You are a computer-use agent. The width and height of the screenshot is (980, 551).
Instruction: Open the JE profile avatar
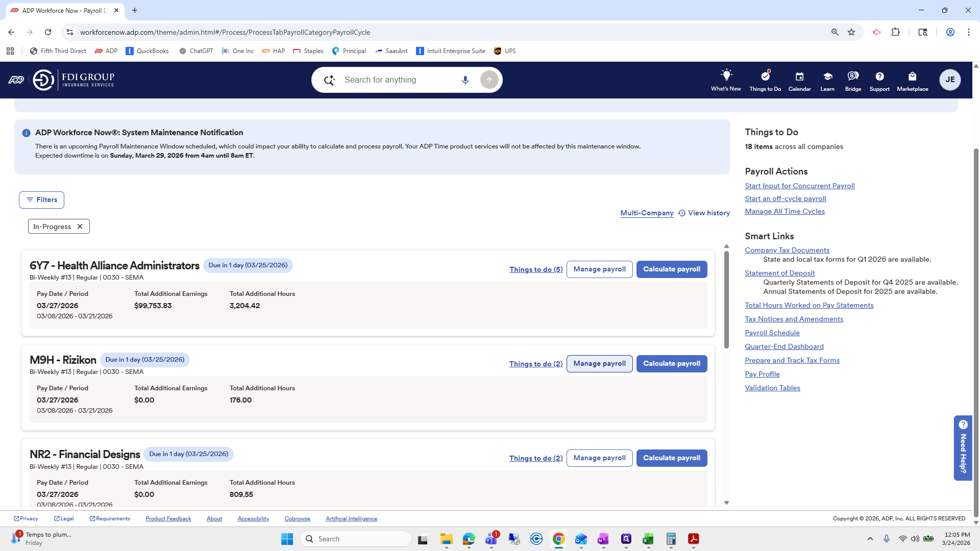tap(950, 80)
